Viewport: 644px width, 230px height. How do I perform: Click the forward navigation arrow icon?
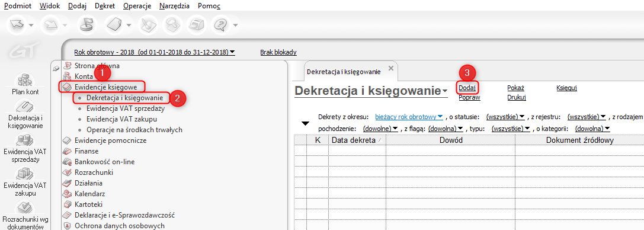point(50,25)
